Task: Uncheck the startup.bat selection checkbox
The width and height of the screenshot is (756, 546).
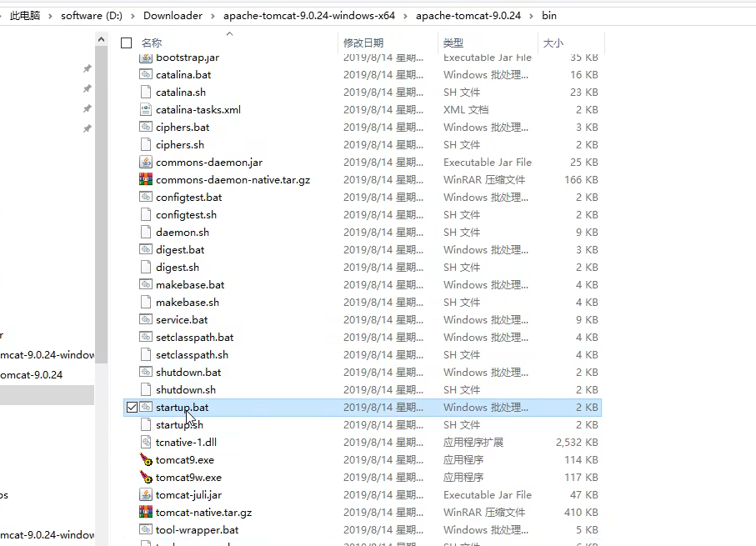Action: coord(132,407)
